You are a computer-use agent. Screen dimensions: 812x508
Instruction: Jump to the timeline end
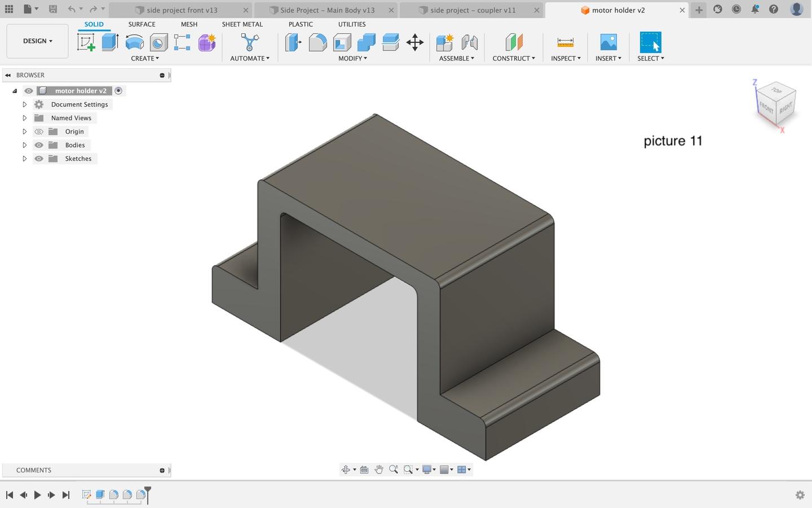[x=65, y=495]
